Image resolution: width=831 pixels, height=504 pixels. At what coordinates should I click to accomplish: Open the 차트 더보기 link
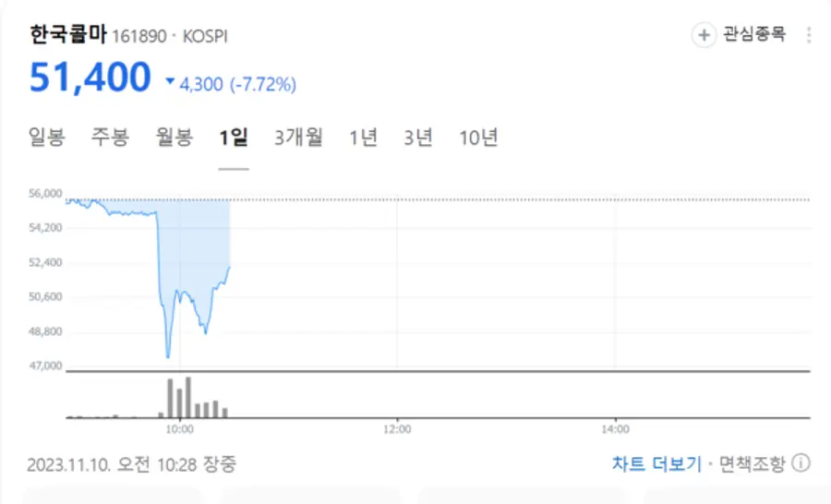coord(656,462)
